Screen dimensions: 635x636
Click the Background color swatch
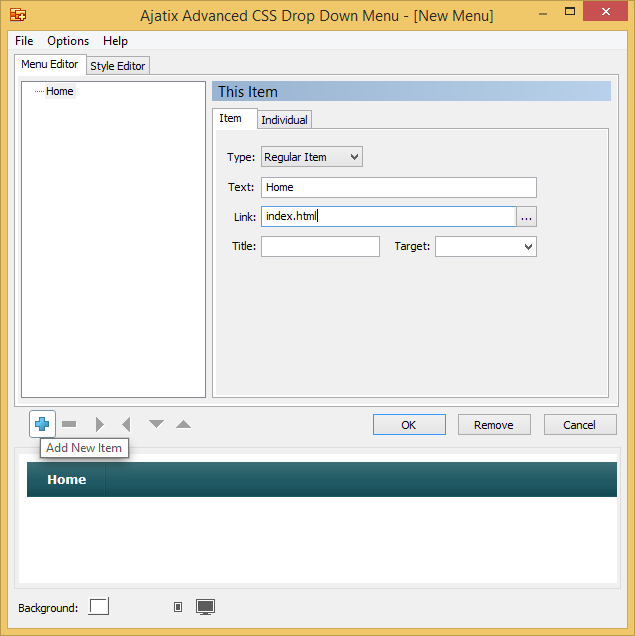99,607
